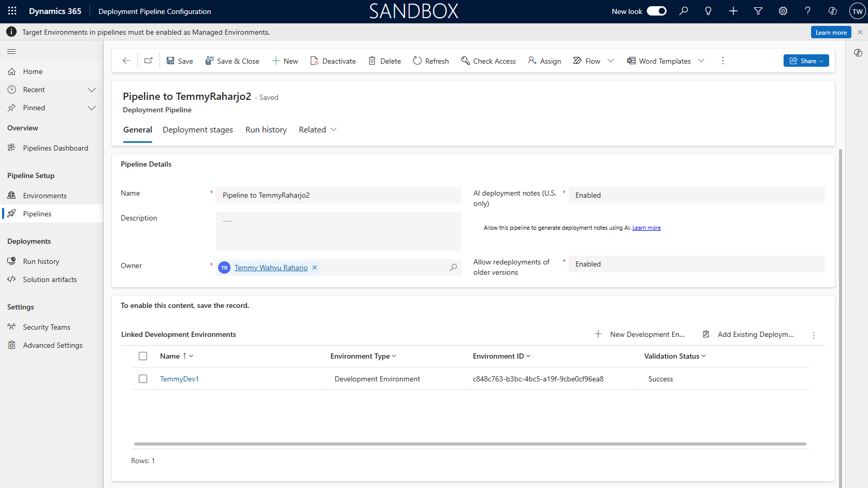Click Add Existing Deployment Environment button
Screen dimensions: 868x488
pyautogui.click(x=748, y=334)
